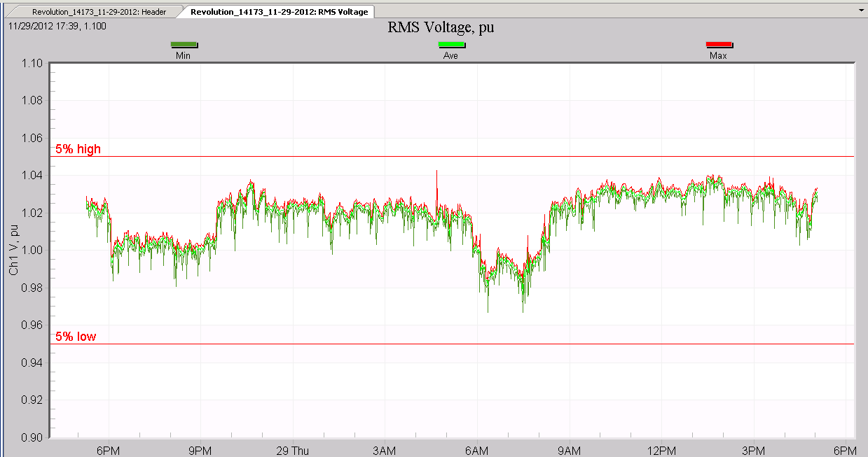This screenshot has width=868, height=457.
Task: Click the 12PM time axis label
Action: coord(661,449)
